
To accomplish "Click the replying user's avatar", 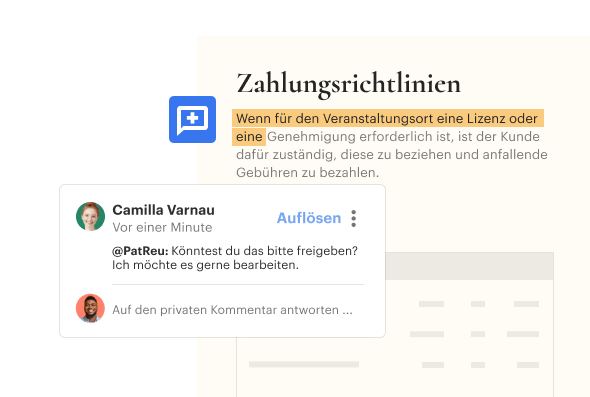I will 90,308.
